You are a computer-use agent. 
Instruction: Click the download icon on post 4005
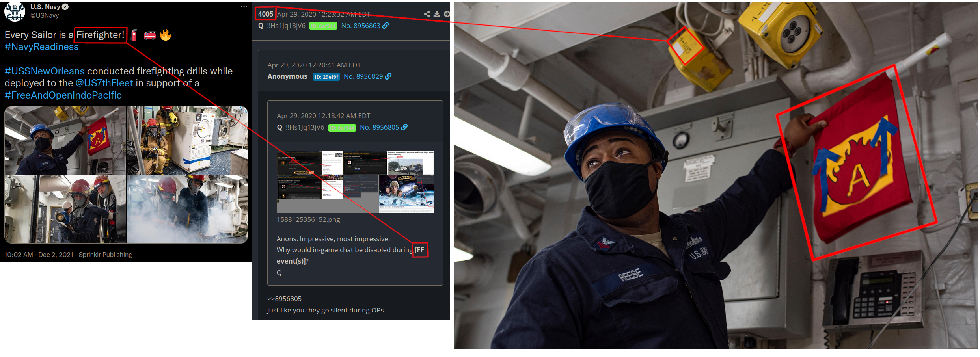click(x=437, y=14)
